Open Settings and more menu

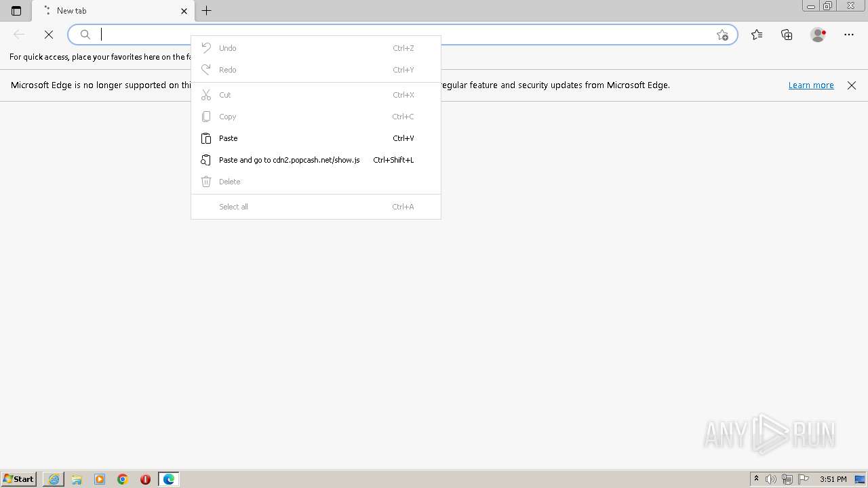849,35
